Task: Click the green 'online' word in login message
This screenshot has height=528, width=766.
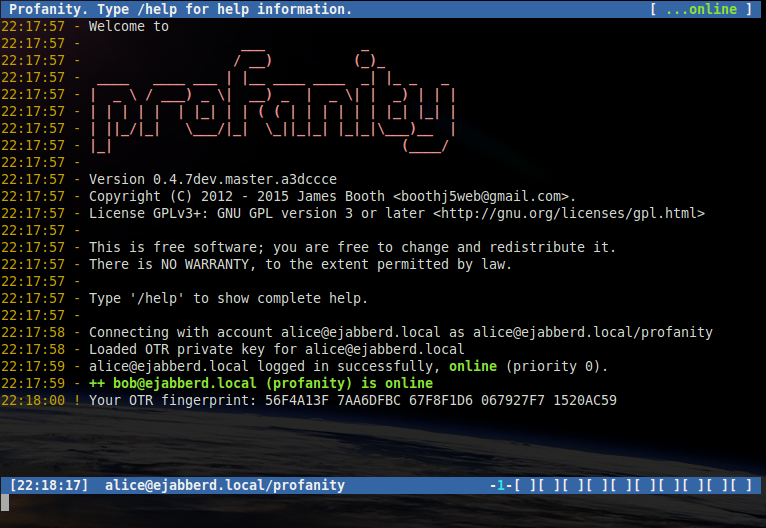Action: (x=472, y=366)
